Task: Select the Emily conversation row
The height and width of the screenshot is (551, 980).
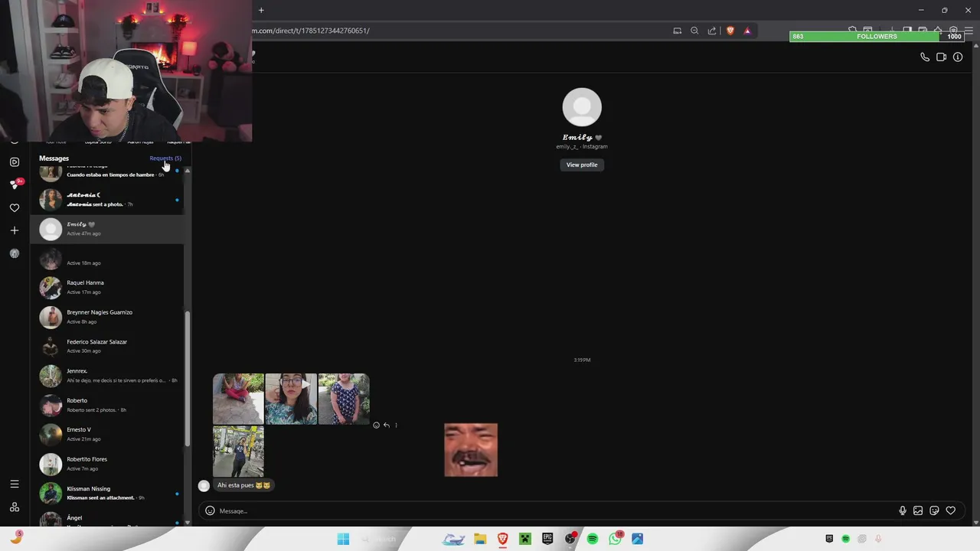Action: [x=107, y=229]
